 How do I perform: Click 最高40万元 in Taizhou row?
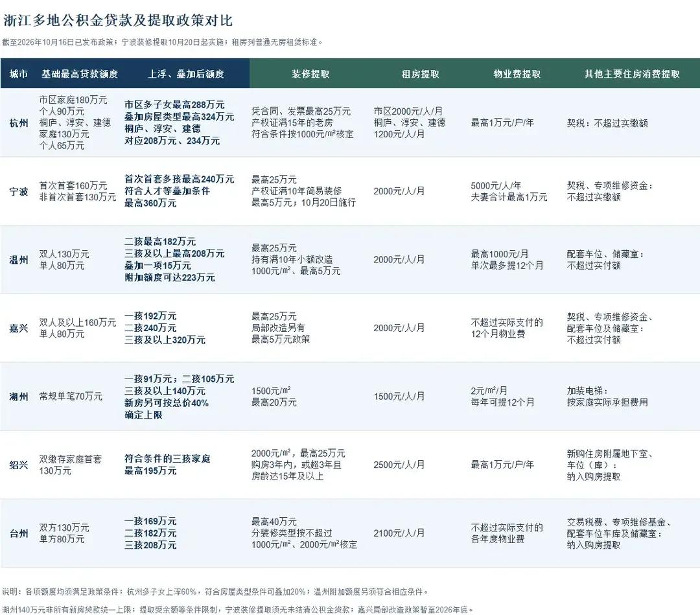(x=274, y=521)
